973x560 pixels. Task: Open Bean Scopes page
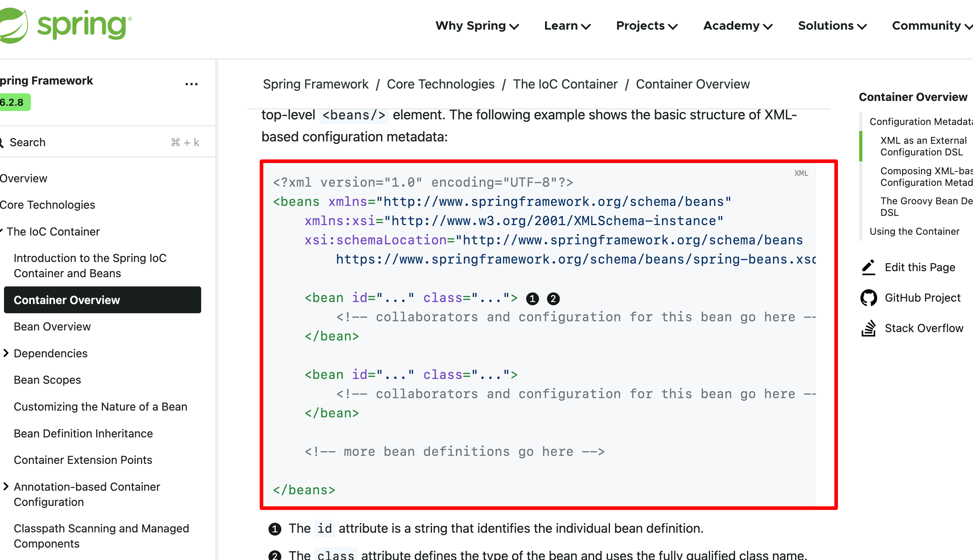pyautogui.click(x=47, y=380)
